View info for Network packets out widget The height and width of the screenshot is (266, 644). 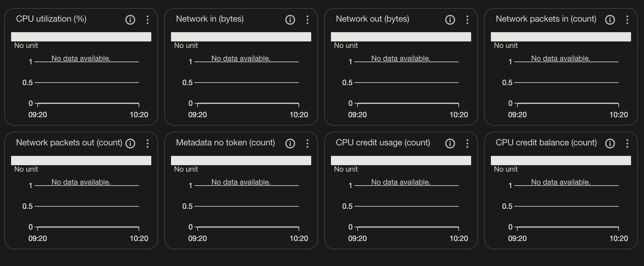(130, 144)
